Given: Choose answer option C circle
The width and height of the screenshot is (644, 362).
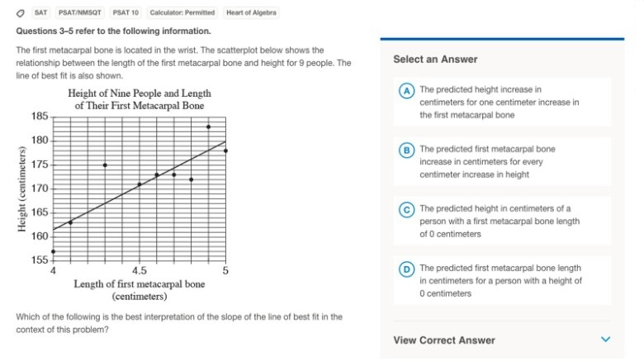Looking at the screenshot, I should (406, 210).
